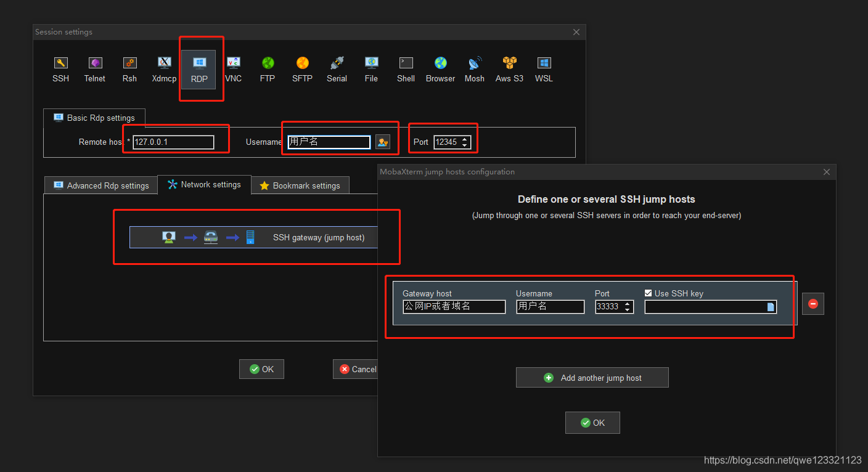This screenshot has height=472, width=868.
Task: Click Add another jump host
Action: tap(592, 378)
